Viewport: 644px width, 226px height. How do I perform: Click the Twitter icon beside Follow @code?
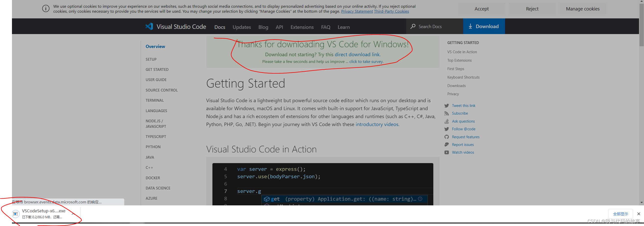click(x=447, y=129)
